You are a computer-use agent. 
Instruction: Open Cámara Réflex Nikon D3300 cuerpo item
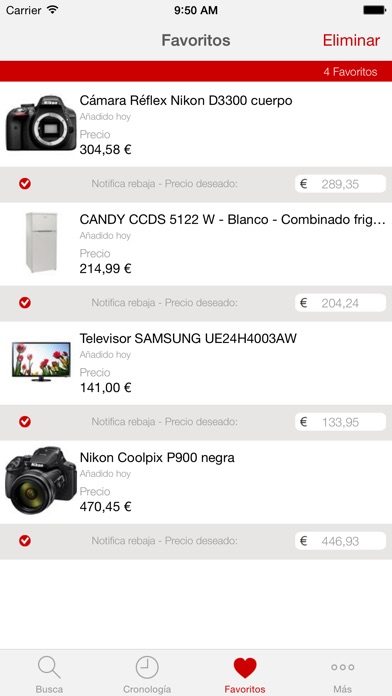tap(196, 124)
